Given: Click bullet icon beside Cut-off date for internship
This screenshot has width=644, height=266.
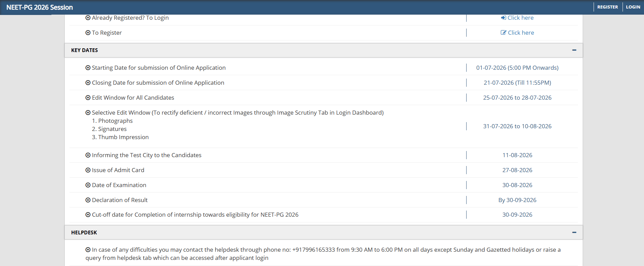Looking at the screenshot, I should click(88, 215).
